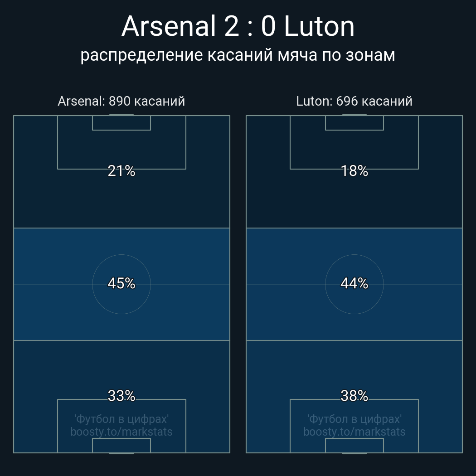This screenshot has height=476, width=476.
Task: Click Arsenal's 33% defensive zone label
Action: click(121, 396)
